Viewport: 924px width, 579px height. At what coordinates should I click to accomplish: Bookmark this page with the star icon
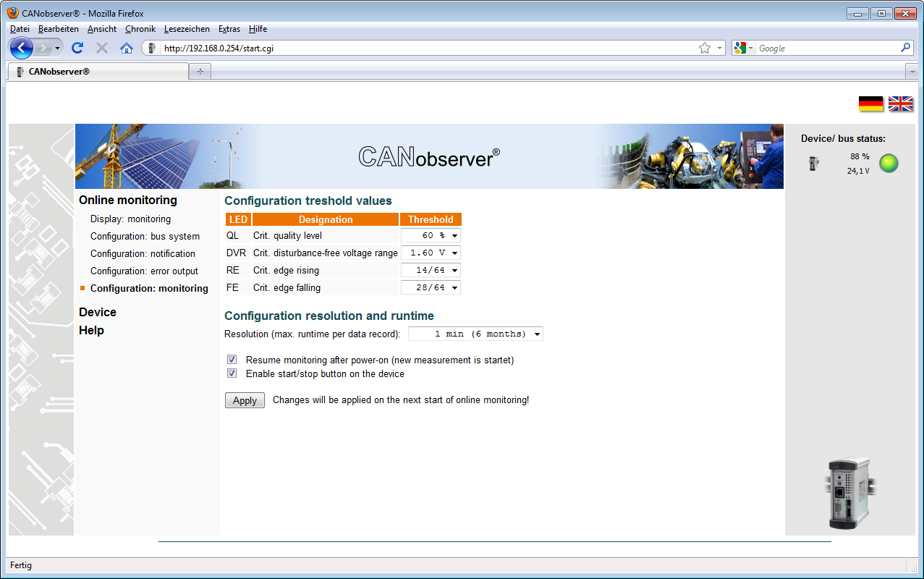tap(705, 48)
